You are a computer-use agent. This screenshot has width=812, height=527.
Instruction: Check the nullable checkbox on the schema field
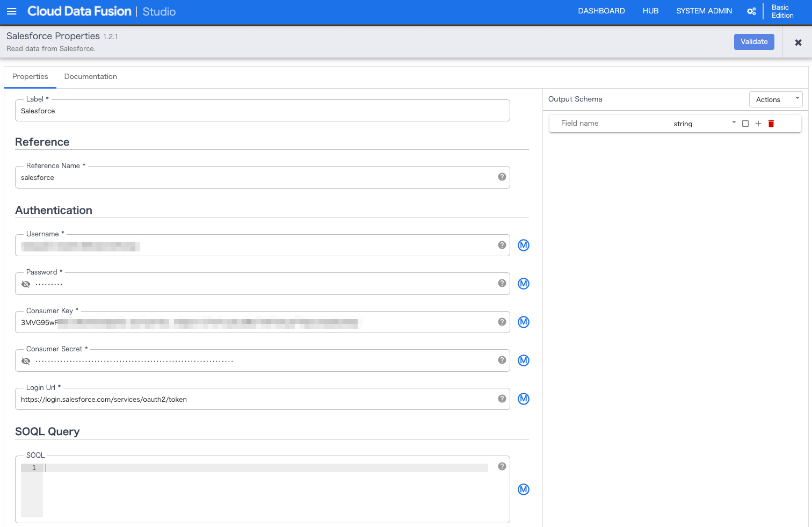click(x=745, y=123)
